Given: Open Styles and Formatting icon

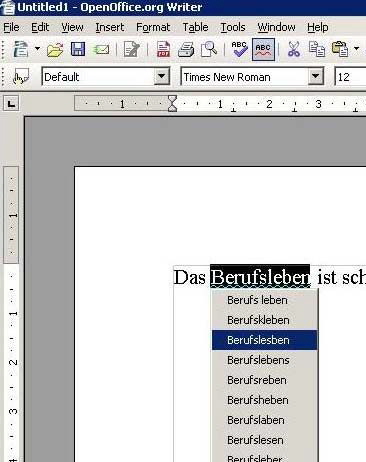Looking at the screenshot, I should click(x=21, y=77).
